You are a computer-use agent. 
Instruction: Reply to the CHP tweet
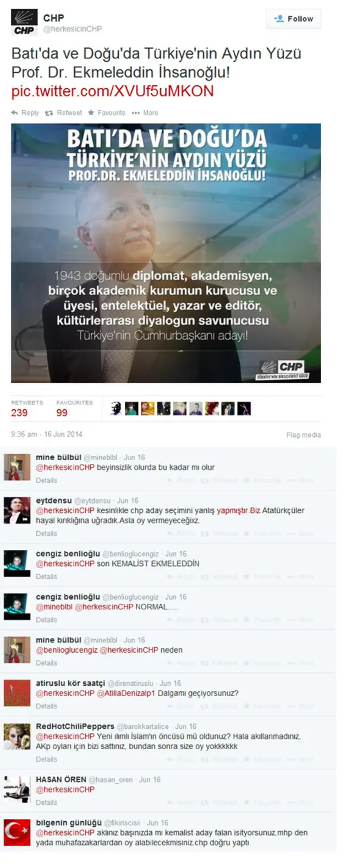(25, 113)
